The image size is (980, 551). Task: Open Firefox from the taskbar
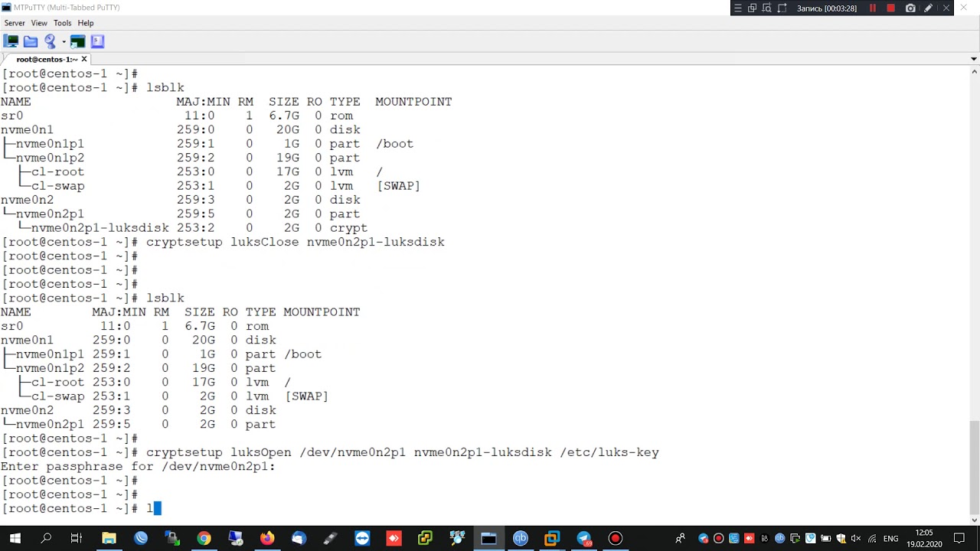point(266,538)
